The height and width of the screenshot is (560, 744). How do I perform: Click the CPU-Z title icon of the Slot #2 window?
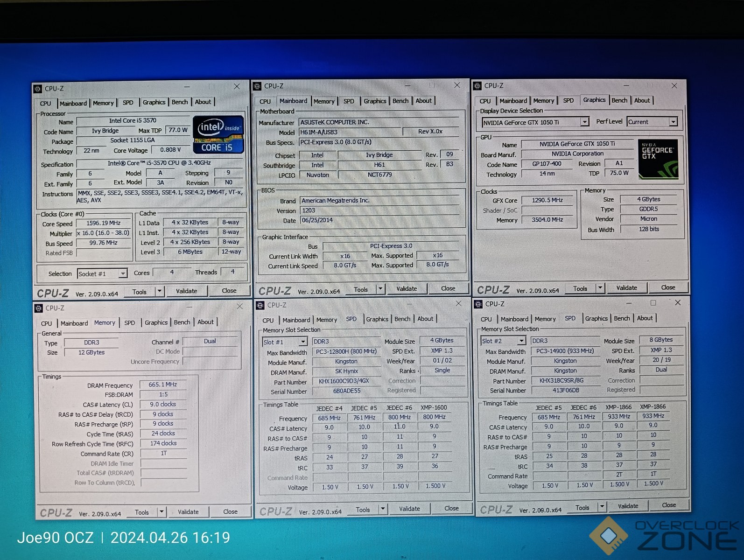click(x=478, y=304)
